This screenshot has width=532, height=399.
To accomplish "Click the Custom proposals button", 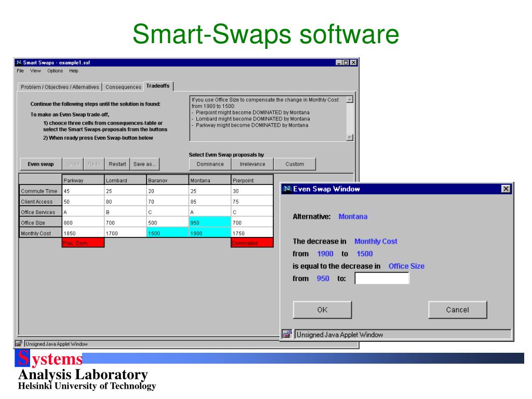I will coord(295,164).
